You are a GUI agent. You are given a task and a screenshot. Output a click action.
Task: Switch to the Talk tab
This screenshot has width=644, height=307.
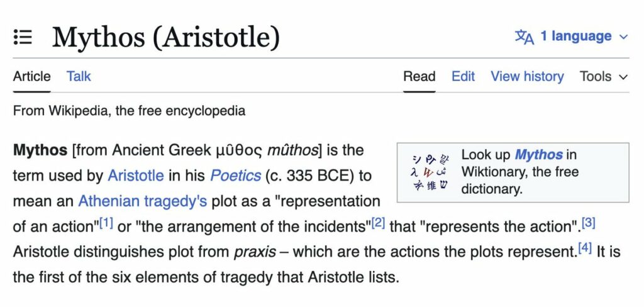79,76
